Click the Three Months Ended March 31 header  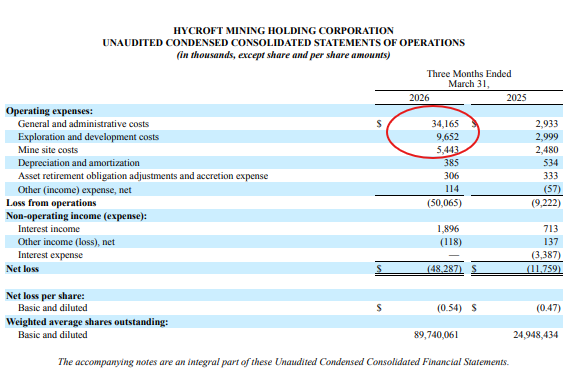pos(469,79)
